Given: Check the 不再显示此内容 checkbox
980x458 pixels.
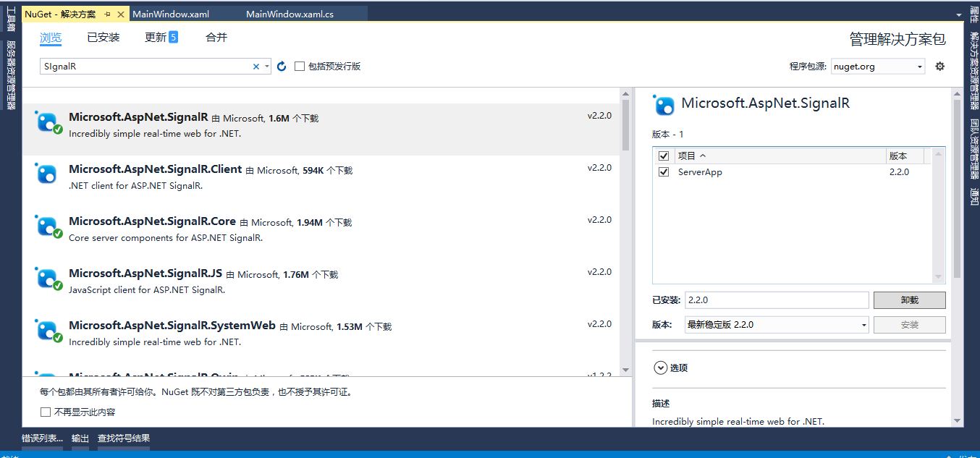Looking at the screenshot, I should pyautogui.click(x=46, y=412).
